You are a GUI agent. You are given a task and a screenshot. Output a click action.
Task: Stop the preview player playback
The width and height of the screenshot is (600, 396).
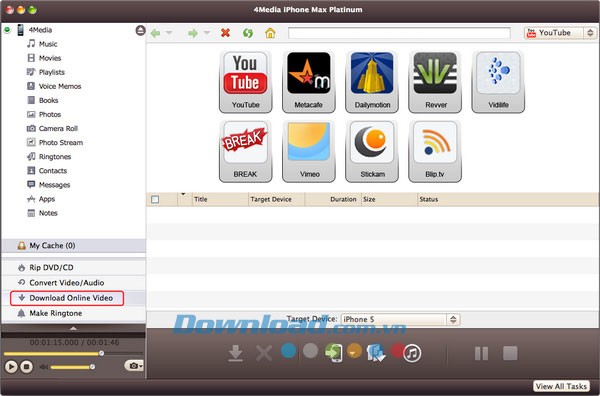pos(26,367)
